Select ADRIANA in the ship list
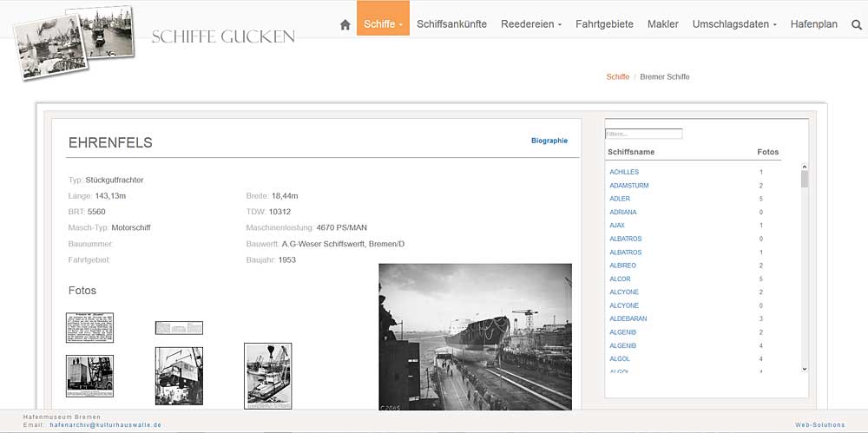This screenshot has height=433, width=868. [x=622, y=212]
